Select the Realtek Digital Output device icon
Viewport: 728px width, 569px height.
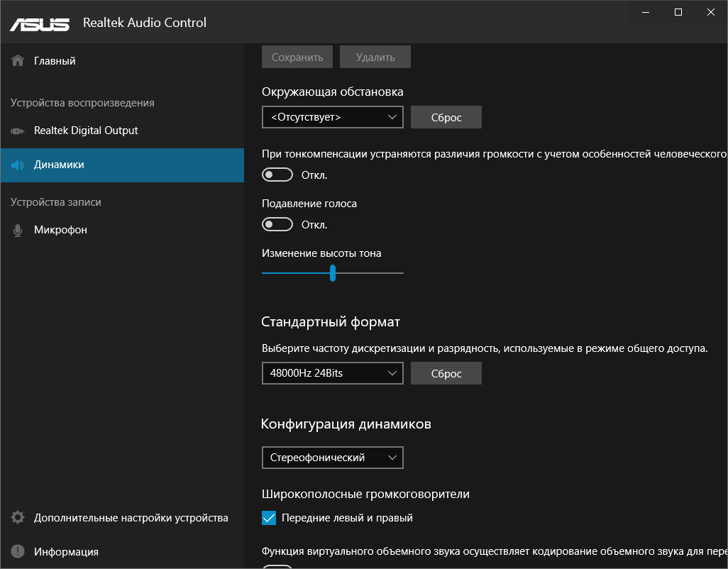click(x=17, y=131)
